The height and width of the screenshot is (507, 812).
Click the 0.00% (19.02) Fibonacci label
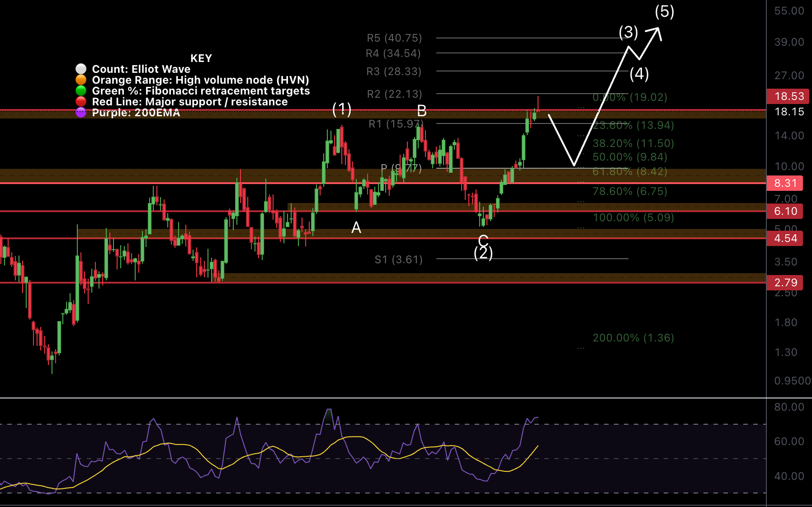click(x=630, y=97)
